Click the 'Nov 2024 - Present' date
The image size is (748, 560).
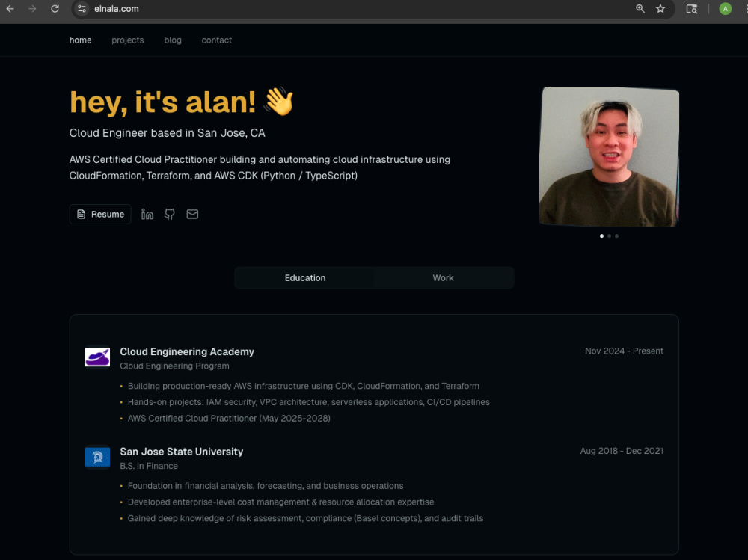click(624, 351)
